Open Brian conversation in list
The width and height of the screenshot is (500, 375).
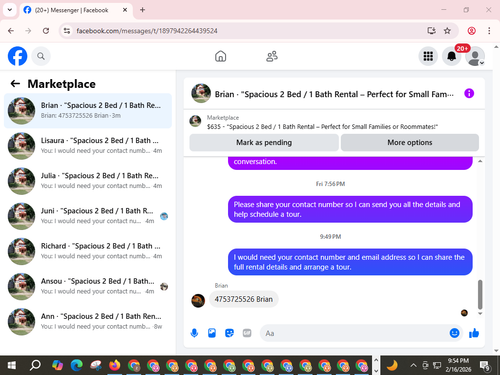[88, 111]
